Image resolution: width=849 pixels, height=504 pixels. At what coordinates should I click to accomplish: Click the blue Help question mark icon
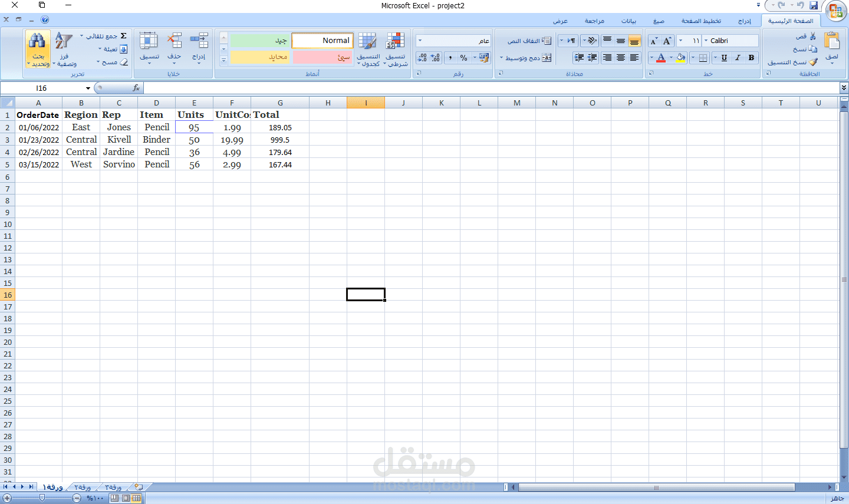coord(45,19)
